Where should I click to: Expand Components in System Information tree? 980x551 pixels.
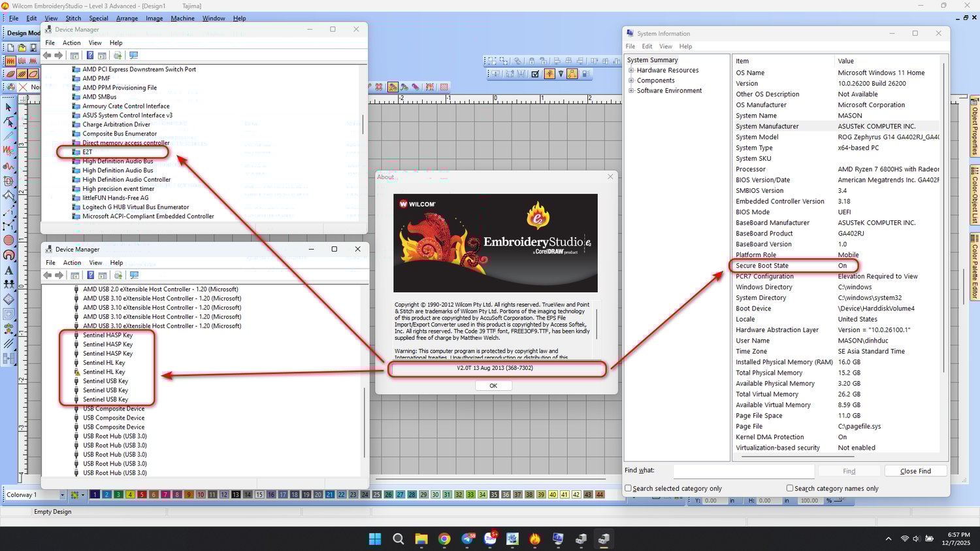(631, 81)
